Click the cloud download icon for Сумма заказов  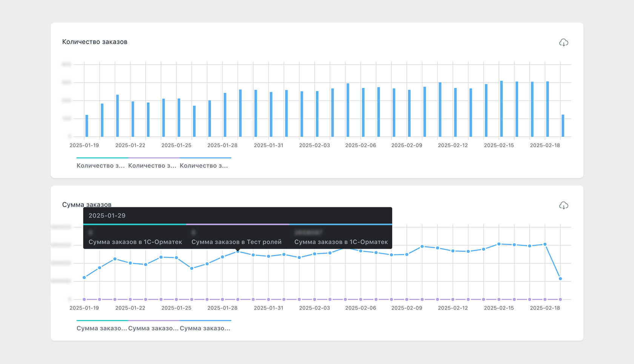click(x=563, y=206)
